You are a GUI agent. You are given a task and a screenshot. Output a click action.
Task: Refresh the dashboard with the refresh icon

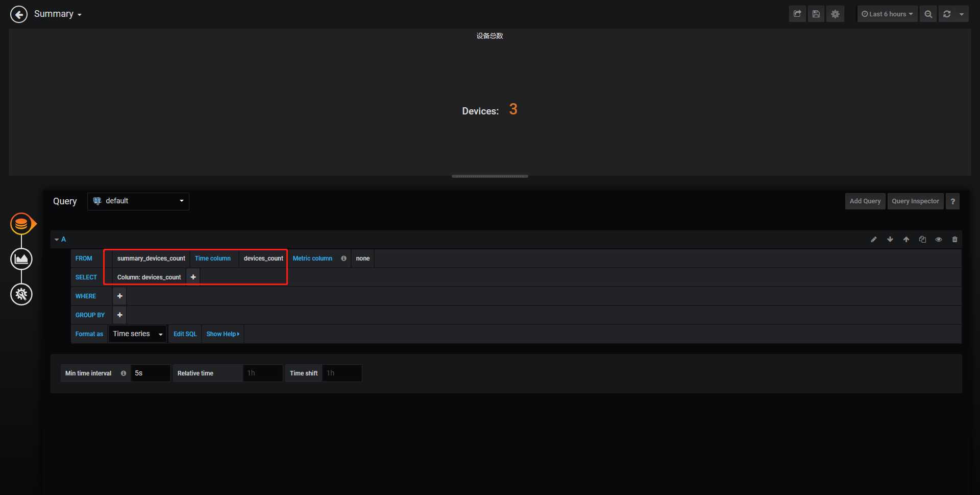pyautogui.click(x=947, y=14)
